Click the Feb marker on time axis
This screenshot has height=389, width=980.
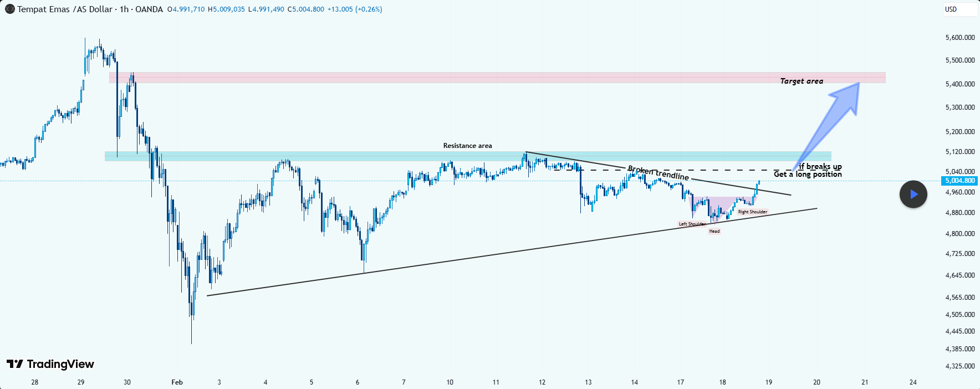177,382
